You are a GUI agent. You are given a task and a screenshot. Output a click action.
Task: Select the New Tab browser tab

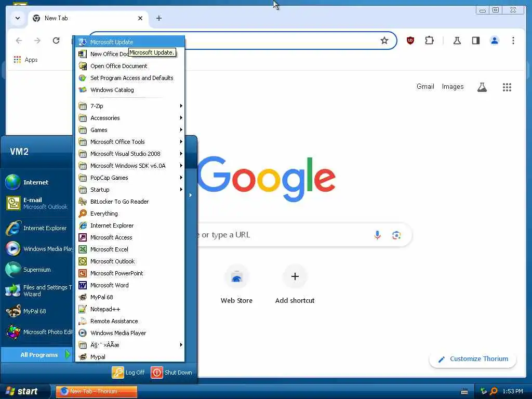click(88, 18)
